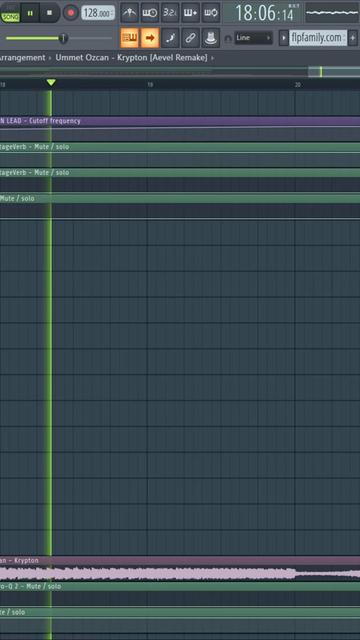Click the main volume slider knob
The width and height of the screenshot is (360, 640).
pyautogui.click(x=62, y=38)
